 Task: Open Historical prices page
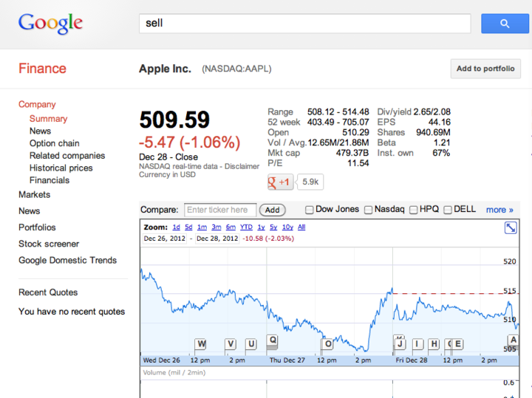[x=61, y=168]
